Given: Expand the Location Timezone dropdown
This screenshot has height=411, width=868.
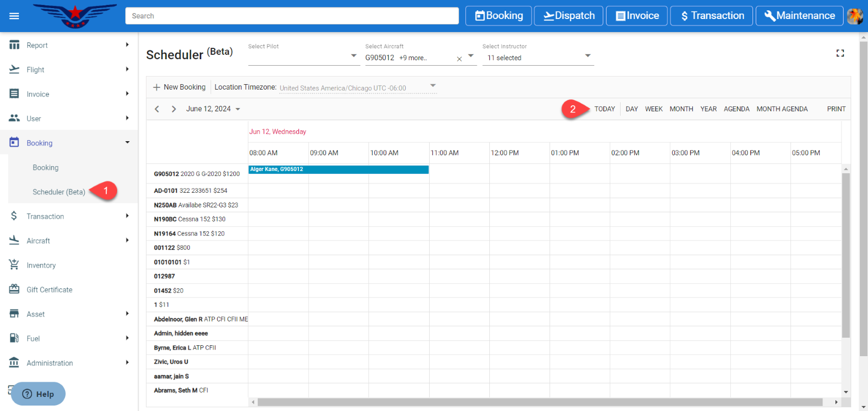Looking at the screenshot, I should (432, 86).
